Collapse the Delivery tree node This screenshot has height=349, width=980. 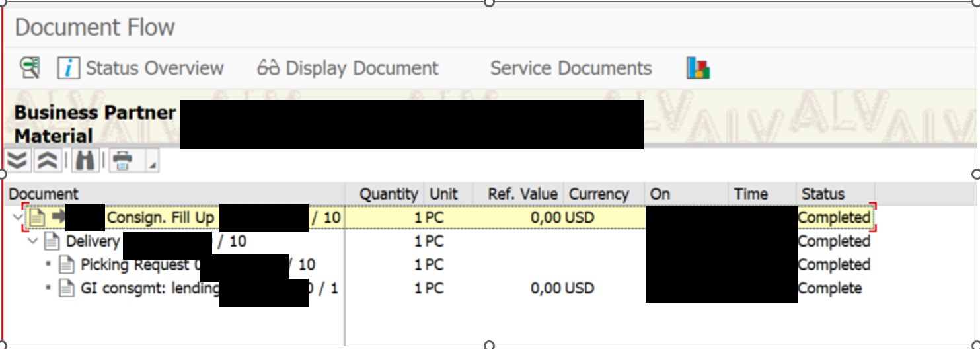click(x=32, y=241)
